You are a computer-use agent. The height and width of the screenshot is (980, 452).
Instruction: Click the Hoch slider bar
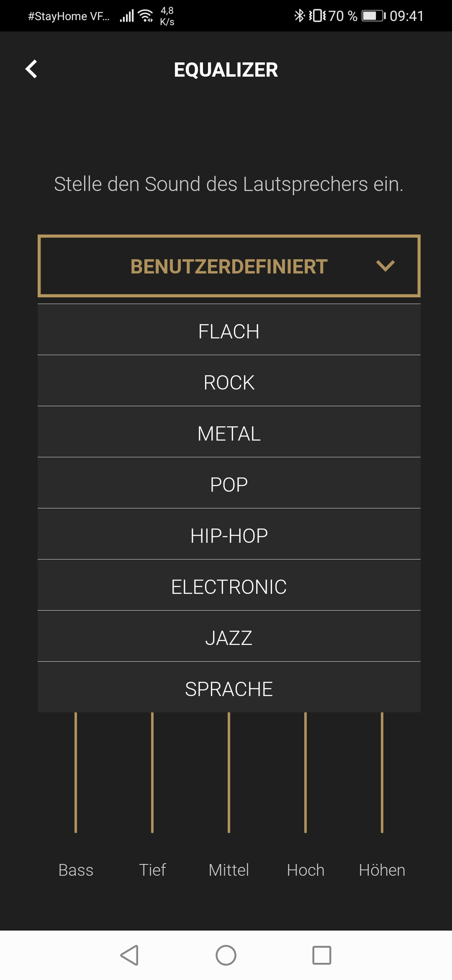306,773
